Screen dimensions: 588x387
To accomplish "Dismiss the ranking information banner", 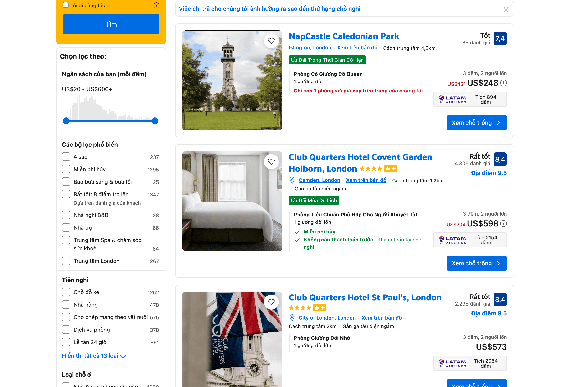I will [506, 10].
